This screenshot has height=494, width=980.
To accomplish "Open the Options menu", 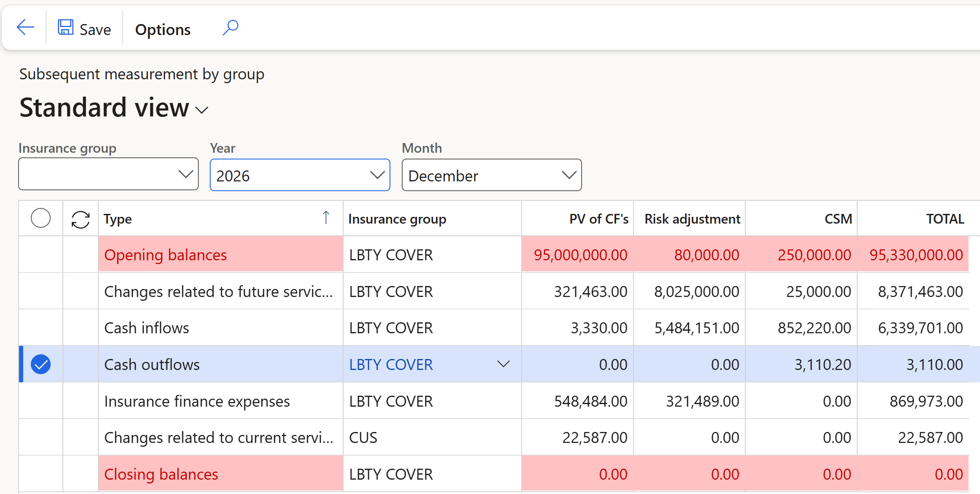I will click(163, 30).
